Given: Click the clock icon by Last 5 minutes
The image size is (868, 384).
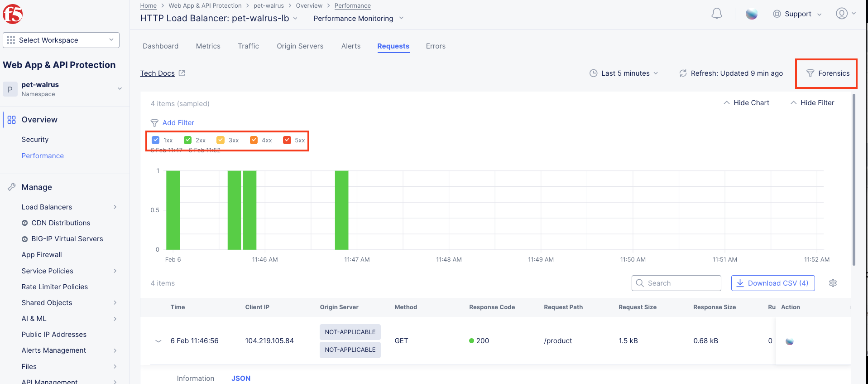Looking at the screenshot, I should 594,73.
